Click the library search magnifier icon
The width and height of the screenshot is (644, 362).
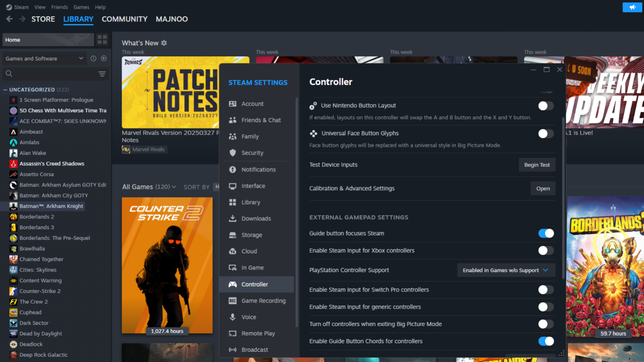click(x=9, y=74)
